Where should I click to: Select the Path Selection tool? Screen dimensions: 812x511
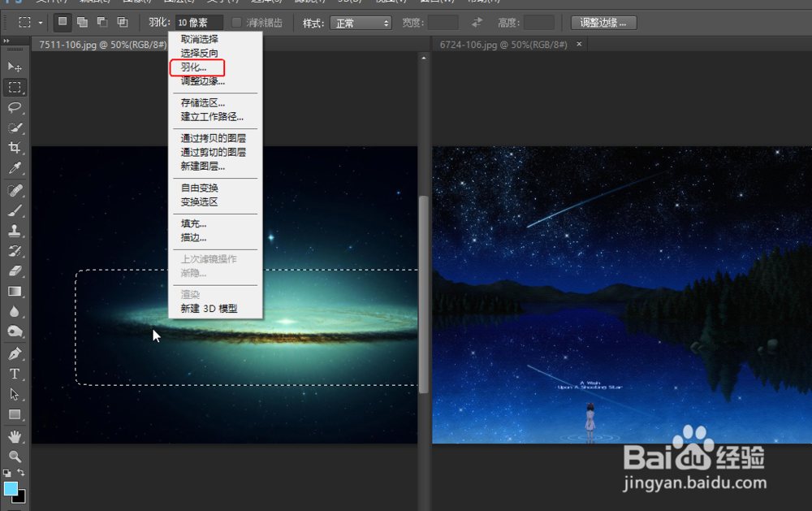coord(15,394)
